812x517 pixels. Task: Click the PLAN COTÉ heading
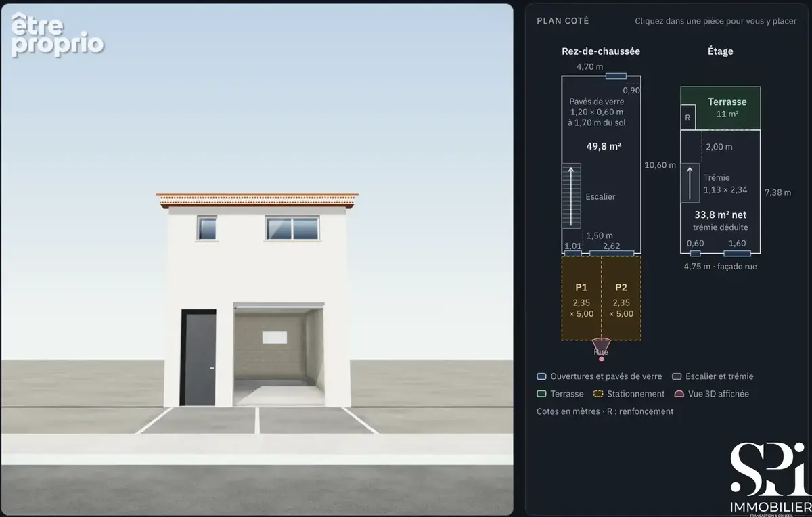point(563,21)
